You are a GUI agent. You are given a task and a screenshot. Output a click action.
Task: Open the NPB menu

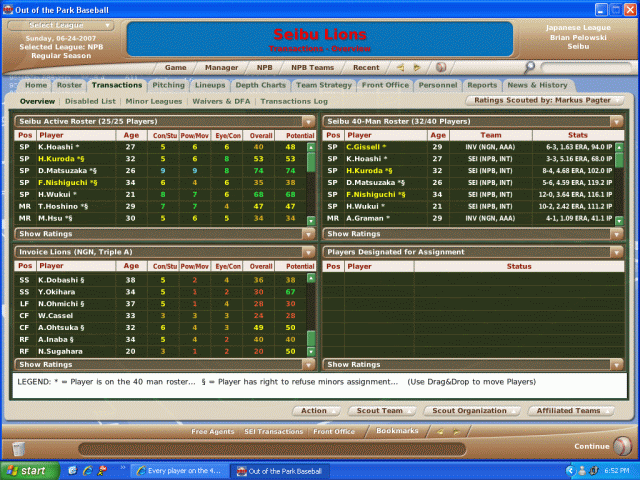tap(264, 68)
